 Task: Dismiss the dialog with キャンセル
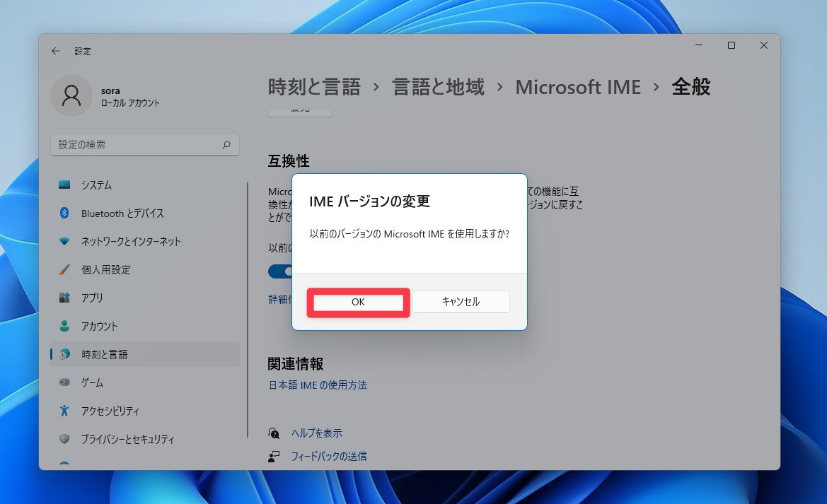tap(461, 302)
